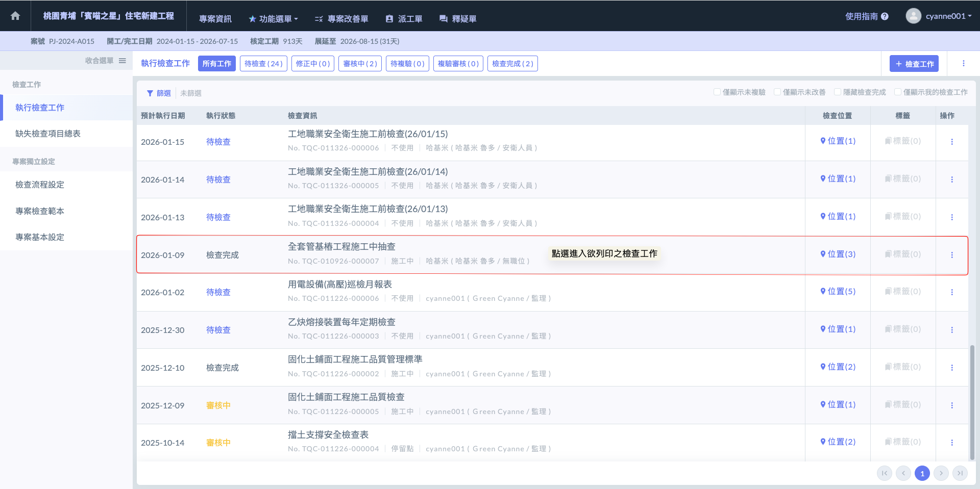Click the vertical scrollbar on the right
The image size is (980, 489).
pos(972,402)
